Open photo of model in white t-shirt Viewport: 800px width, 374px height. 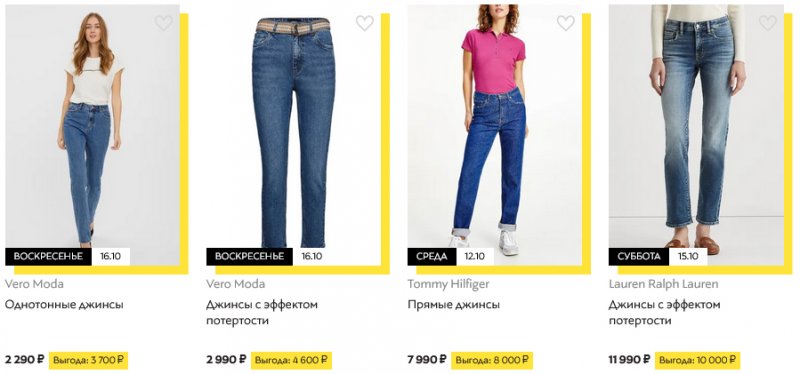click(x=92, y=135)
